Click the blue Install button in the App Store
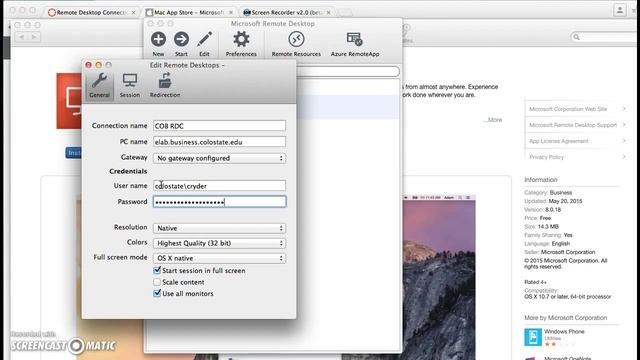This screenshot has height=360, width=640. (x=73, y=153)
